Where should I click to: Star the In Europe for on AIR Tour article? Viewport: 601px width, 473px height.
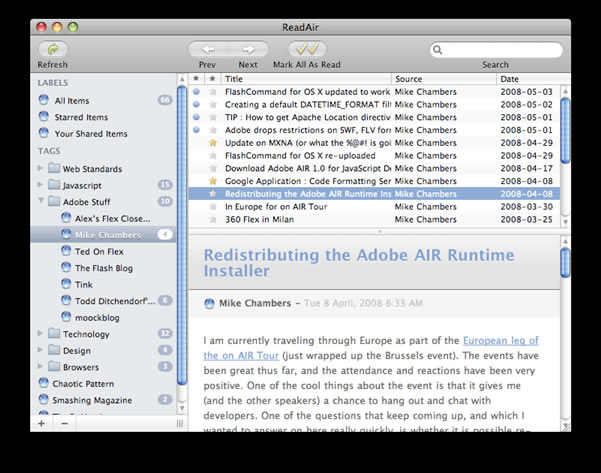coord(212,207)
